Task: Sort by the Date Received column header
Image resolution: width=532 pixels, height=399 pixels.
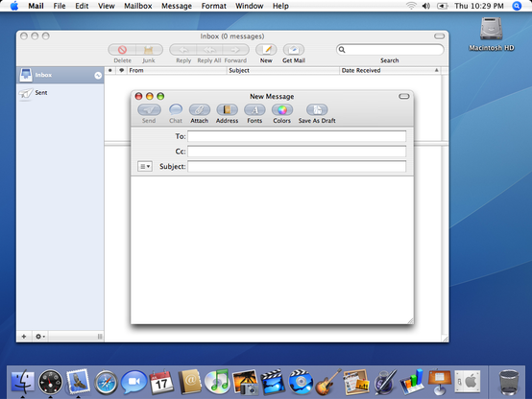Action: pos(390,71)
